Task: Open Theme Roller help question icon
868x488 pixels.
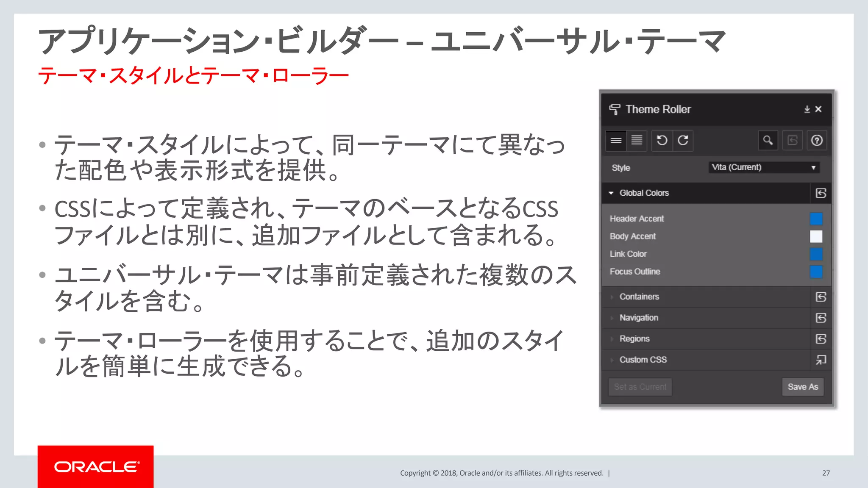Action: tap(817, 140)
